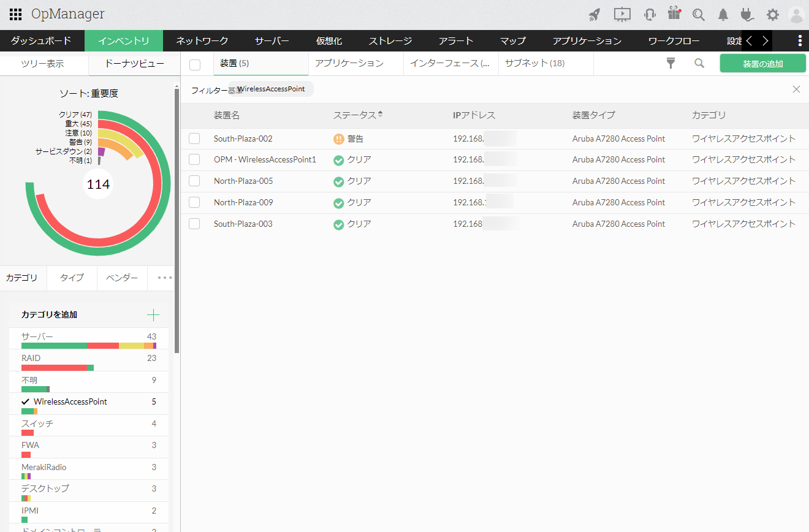Screen dimensions: 809x532
Task: Open the apps grid launcher icon
Action: tap(16, 15)
